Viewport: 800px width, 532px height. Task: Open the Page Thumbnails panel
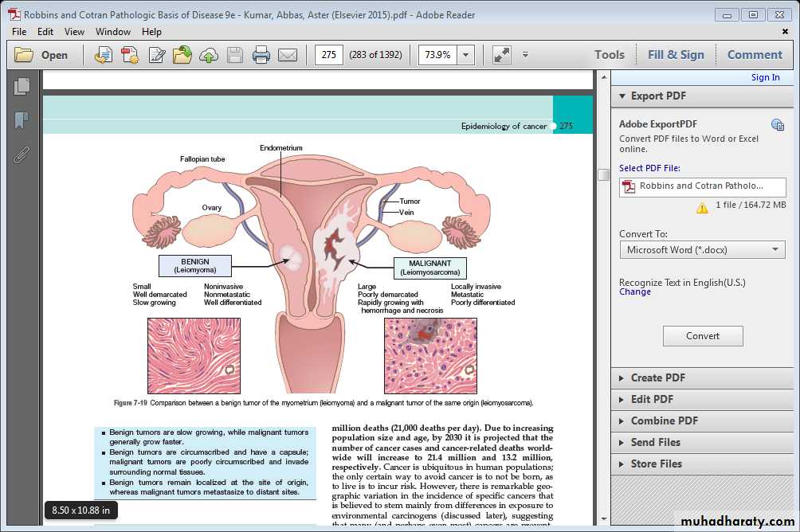[22, 87]
